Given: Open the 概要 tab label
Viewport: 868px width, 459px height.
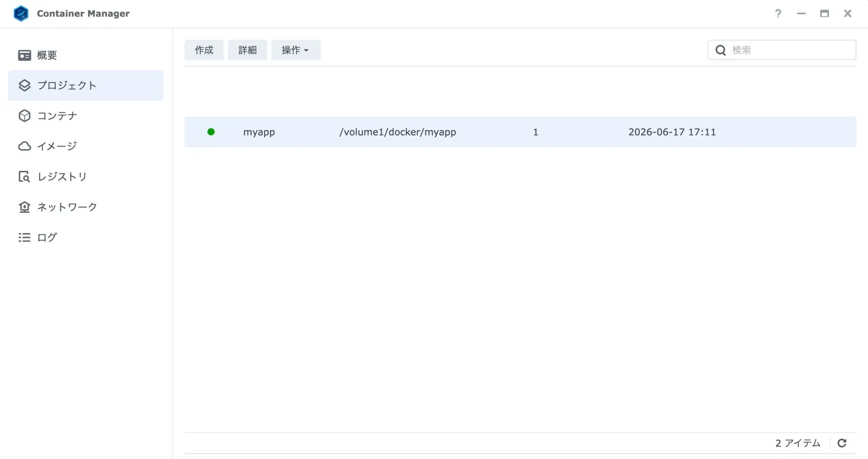Looking at the screenshot, I should tap(47, 56).
